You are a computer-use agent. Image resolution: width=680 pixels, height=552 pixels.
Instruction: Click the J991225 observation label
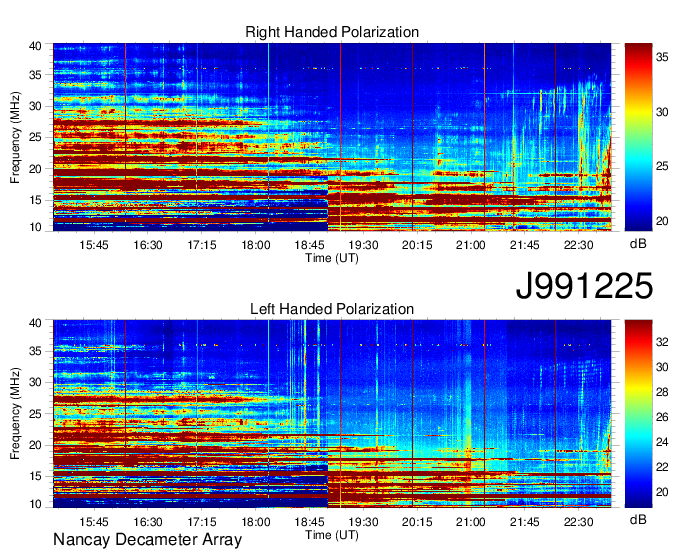click(584, 286)
